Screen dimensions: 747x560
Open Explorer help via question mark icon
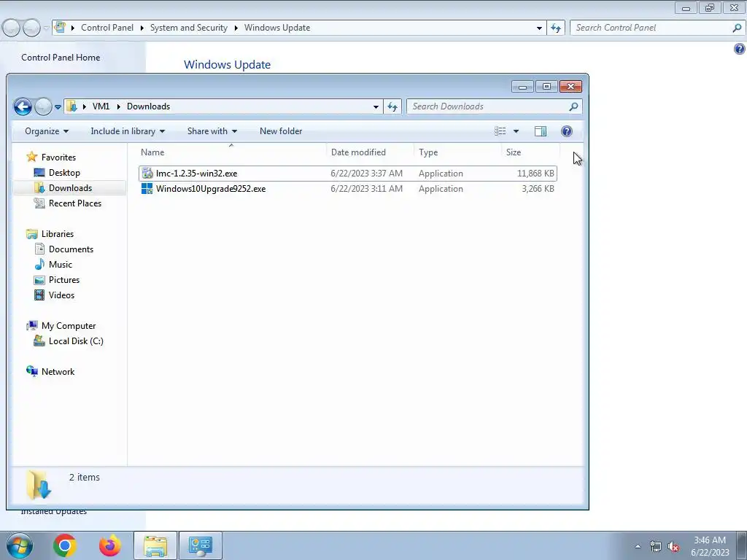pos(566,131)
